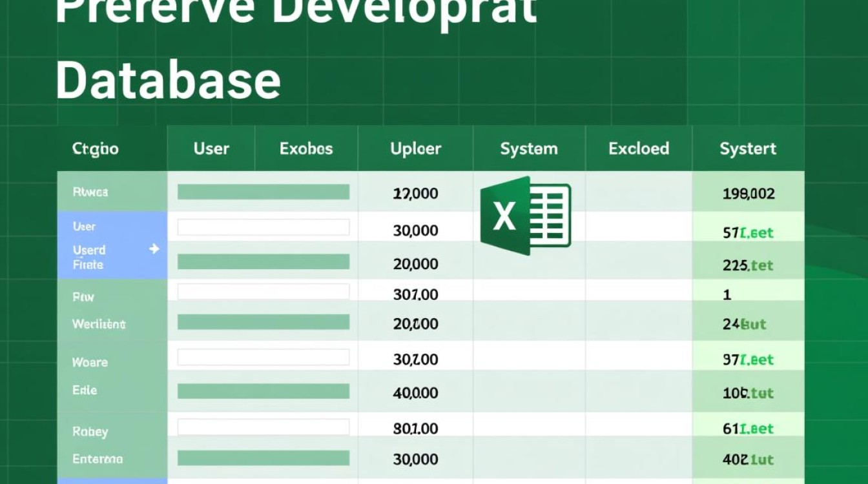Screen dimensions: 868x484
Task: Click the arrow beside Userd Firate
Action: click(154, 249)
